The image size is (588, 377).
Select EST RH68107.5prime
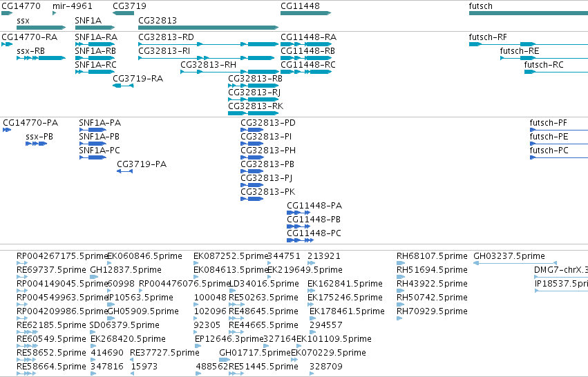432,256
